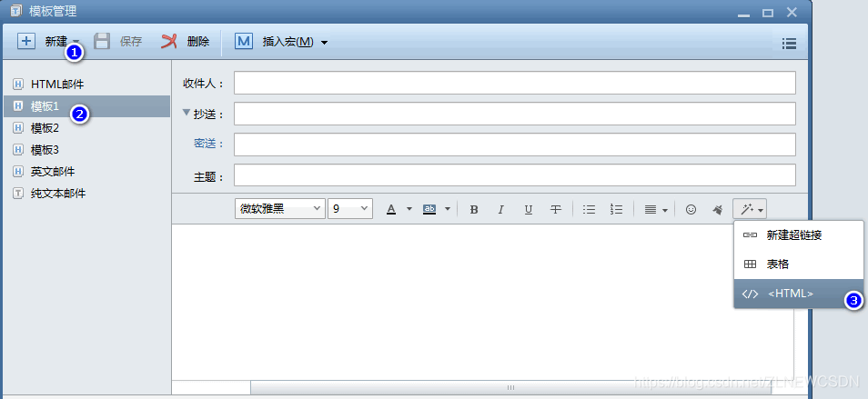Open the alignment dropdown arrow

point(665,210)
